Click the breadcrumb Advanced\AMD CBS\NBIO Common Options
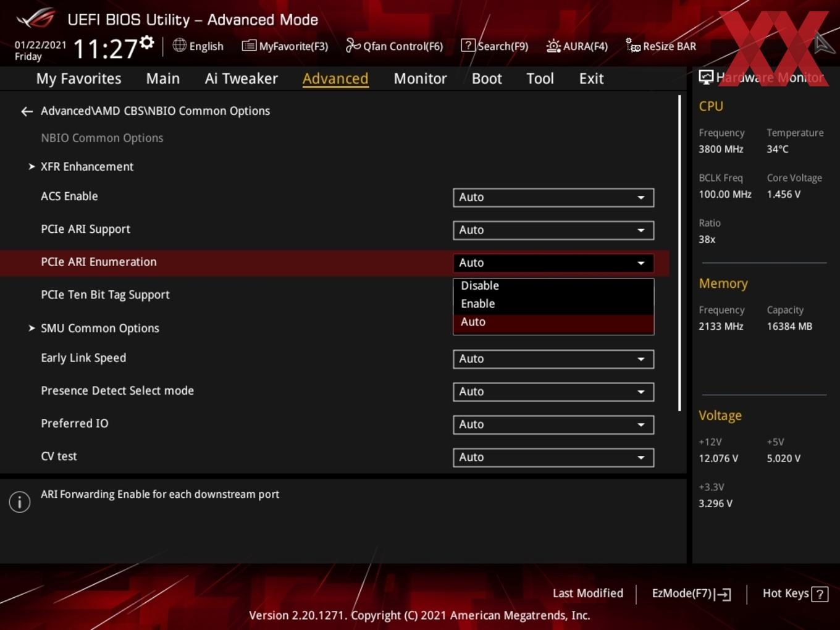Viewport: 840px width, 630px height. pos(156,111)
